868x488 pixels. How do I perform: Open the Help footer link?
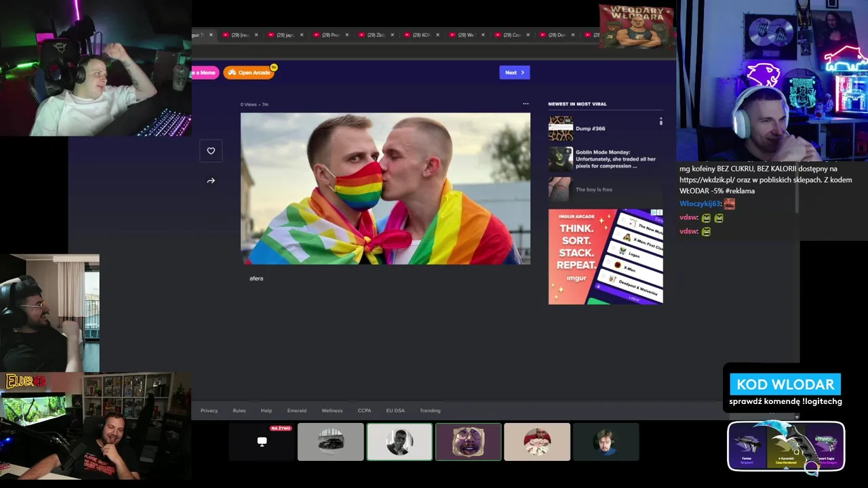[x=267, y=411]
